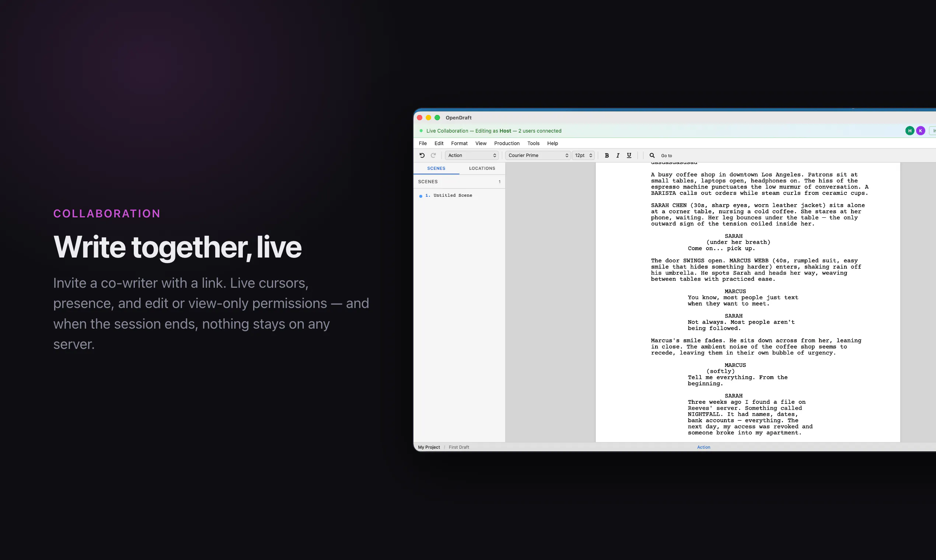Open search with the magnifier icon

(x=652, y=155)
